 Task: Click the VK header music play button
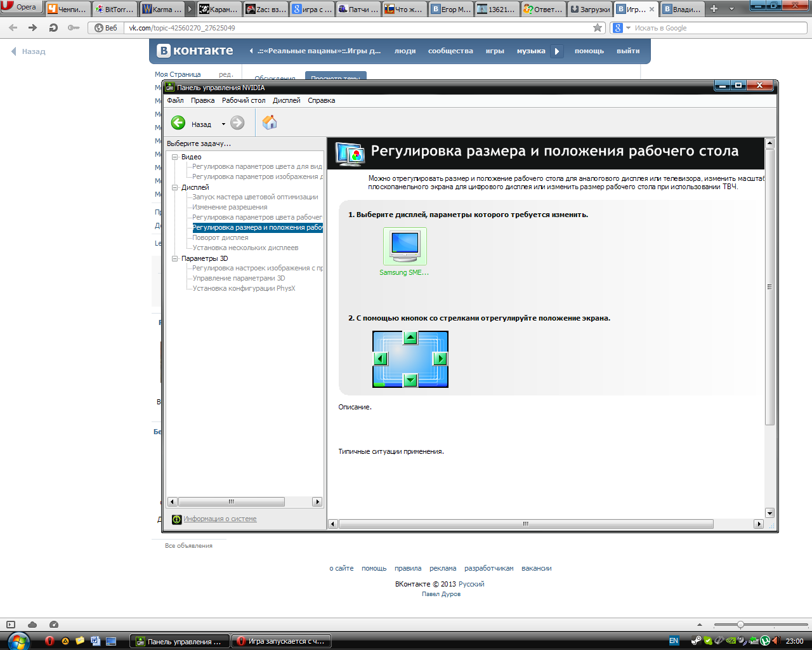coord(557,51)
